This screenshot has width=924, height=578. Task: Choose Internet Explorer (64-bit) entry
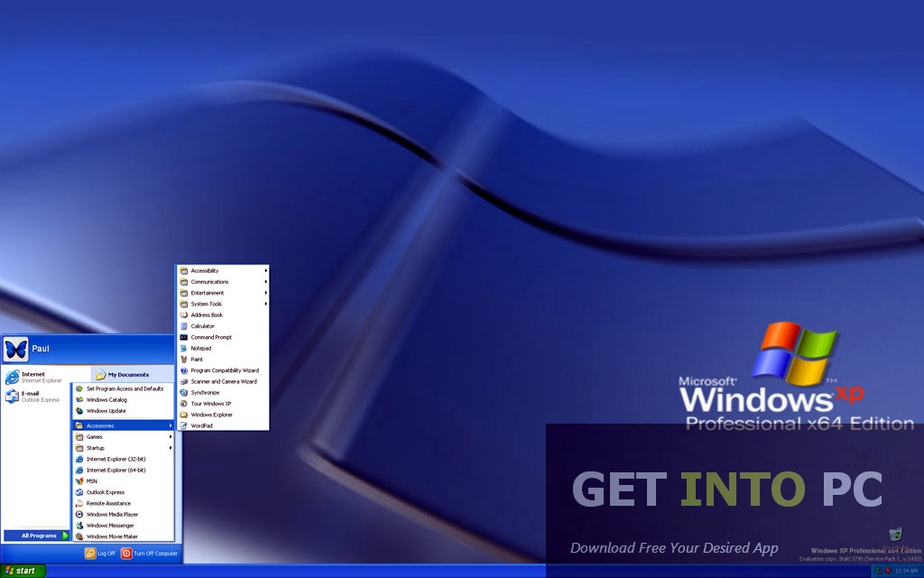[123, 470]
